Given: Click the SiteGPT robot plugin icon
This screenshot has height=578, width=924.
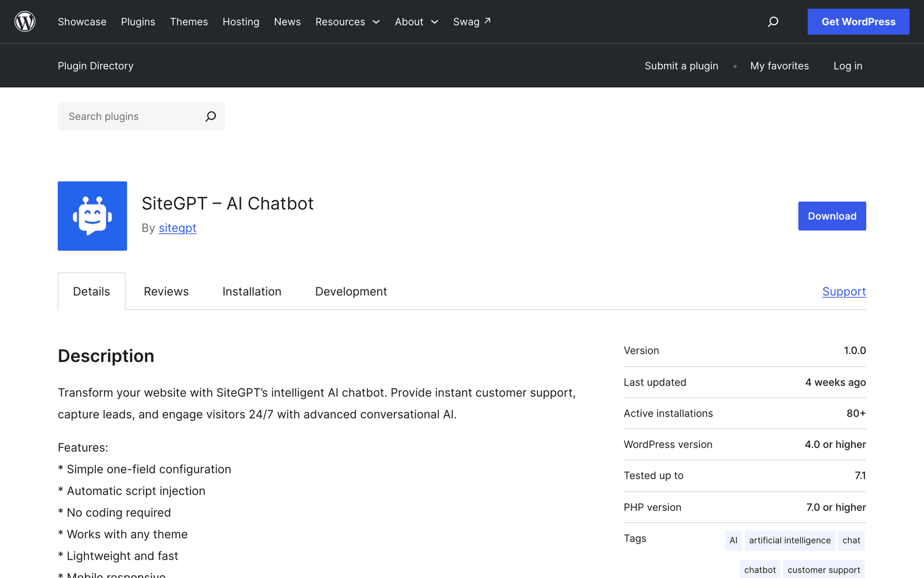Looking at the screenshot, I should click(x=92, y=216).
